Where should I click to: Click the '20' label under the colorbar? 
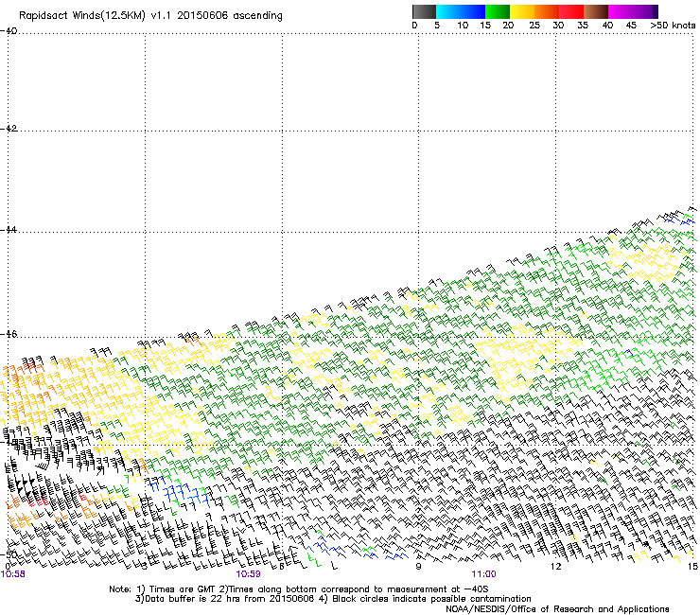508,26
